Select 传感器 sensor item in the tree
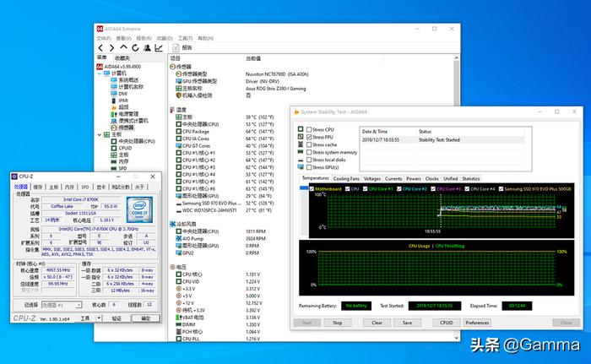591x364 pixels. pos(125,127)
